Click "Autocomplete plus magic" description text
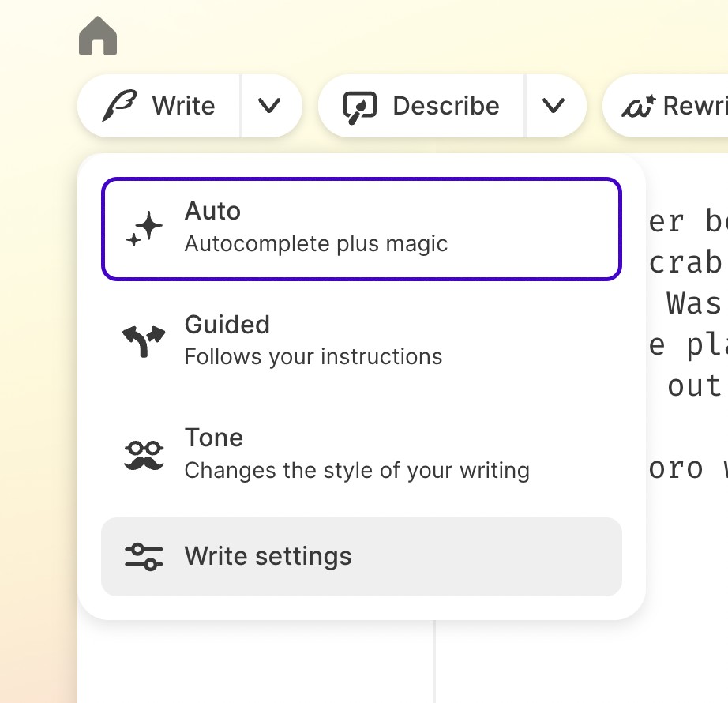This screenshot has height=703, width=728. [316, 244]
